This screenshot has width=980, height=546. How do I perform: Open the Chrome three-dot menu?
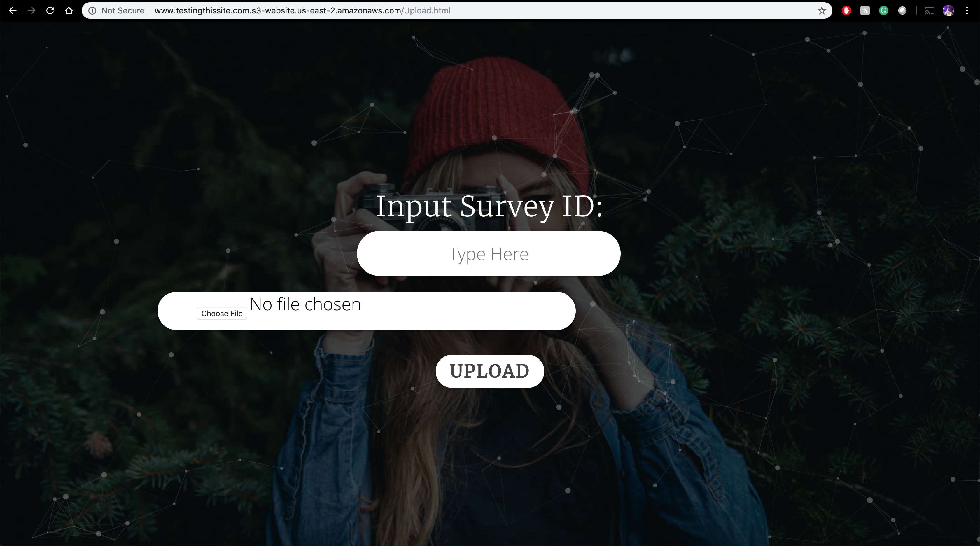(967, 11)
